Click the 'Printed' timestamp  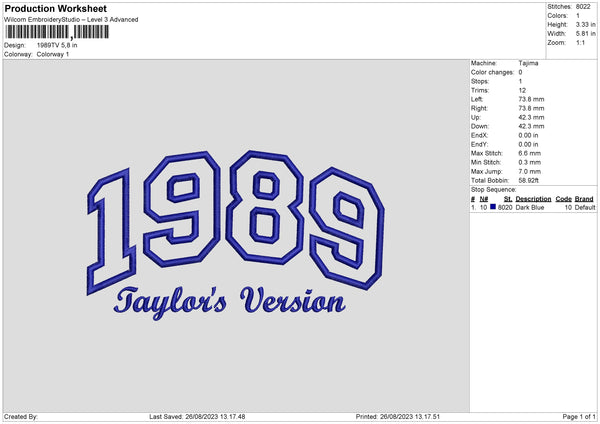[398, 417]
